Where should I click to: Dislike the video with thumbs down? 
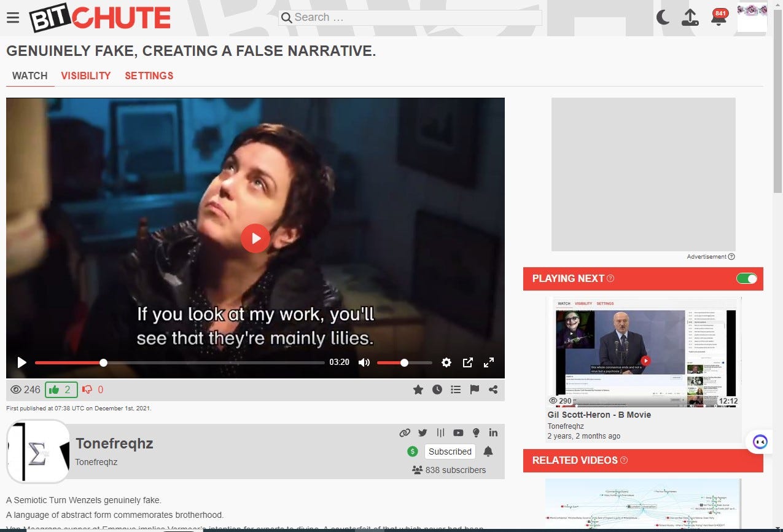(x=93, y=389)
